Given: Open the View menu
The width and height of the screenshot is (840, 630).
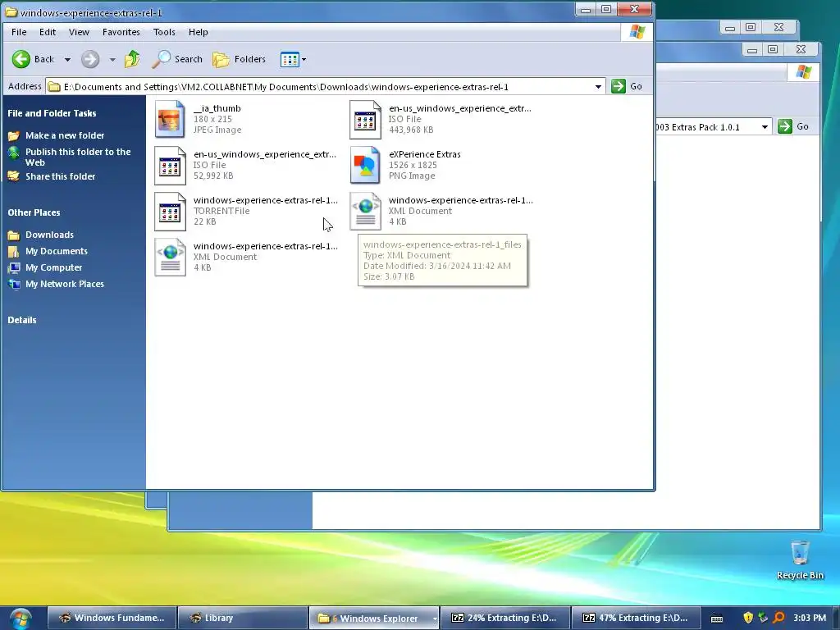Looking at the screenshot, I should click(x=79, y=32).
